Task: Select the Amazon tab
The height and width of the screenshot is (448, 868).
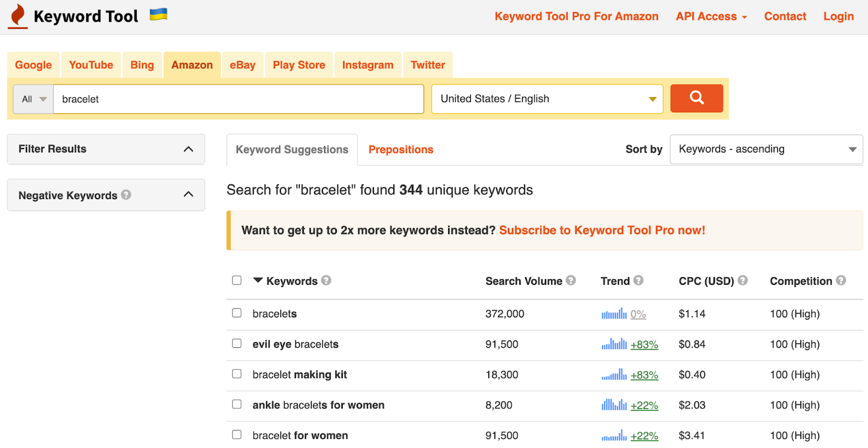Action: [x=192, y=65]
